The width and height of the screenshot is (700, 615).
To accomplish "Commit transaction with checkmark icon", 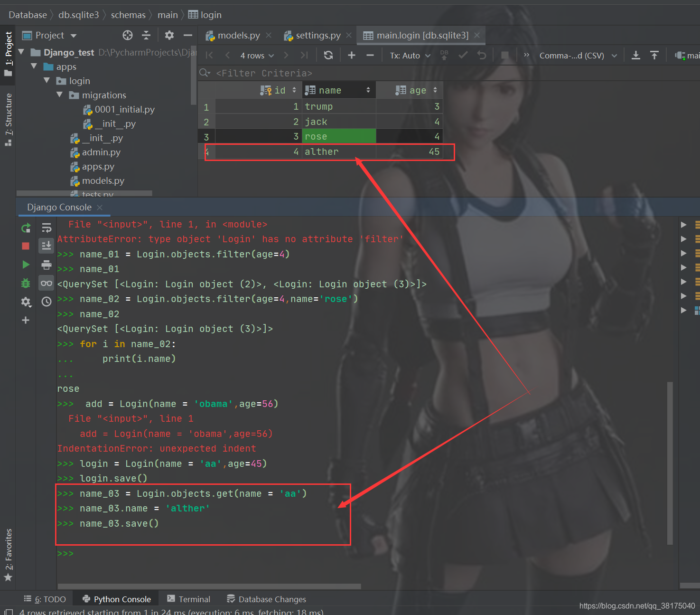I will [463, 56].
